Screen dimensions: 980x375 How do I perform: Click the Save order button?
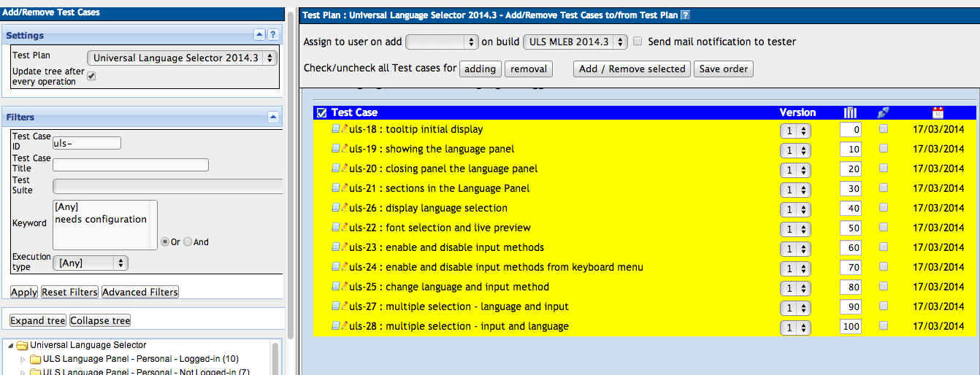[724, 69]
